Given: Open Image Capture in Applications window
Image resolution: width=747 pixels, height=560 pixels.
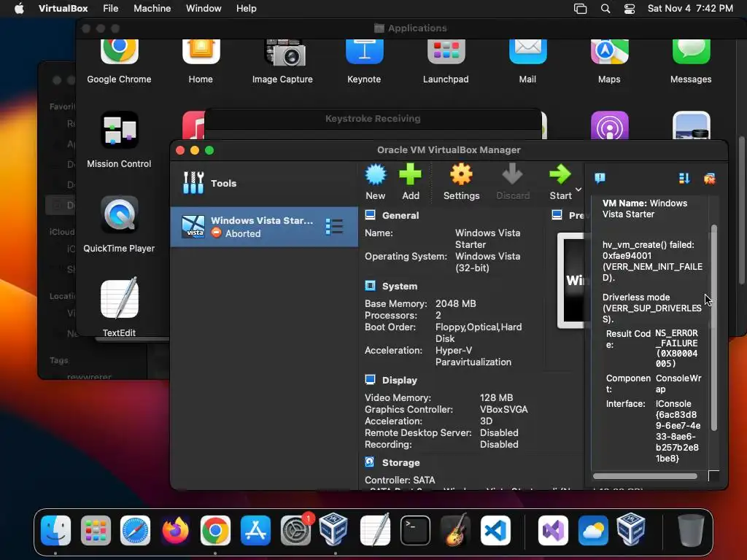Looking at the screenshot, I should (285, 52).
